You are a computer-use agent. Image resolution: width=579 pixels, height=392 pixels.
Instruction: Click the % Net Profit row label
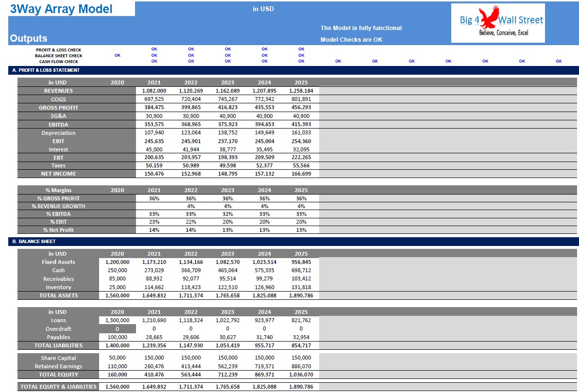[x=58, y=230]
